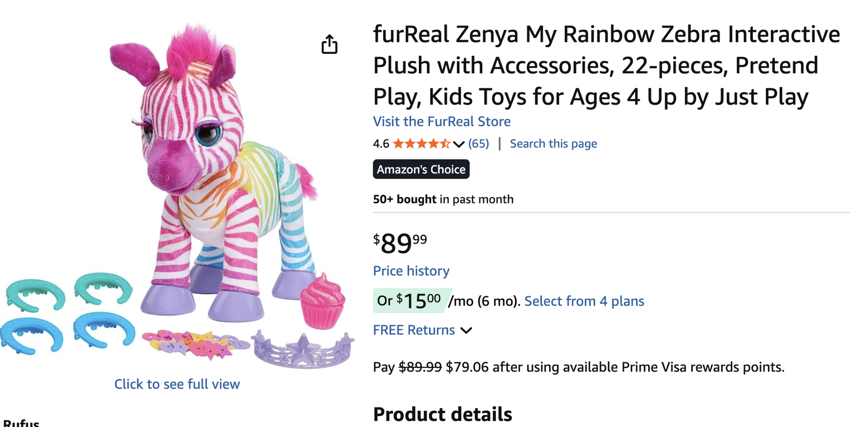Expand the rating breakdown chevron

pyautogui.click(x=459, y=144)
